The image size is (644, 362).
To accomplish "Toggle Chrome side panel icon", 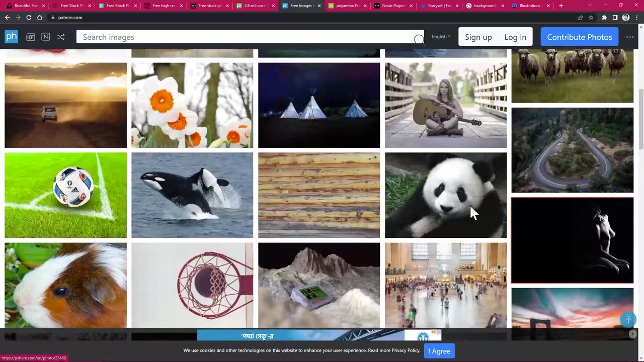I will 615,18.
